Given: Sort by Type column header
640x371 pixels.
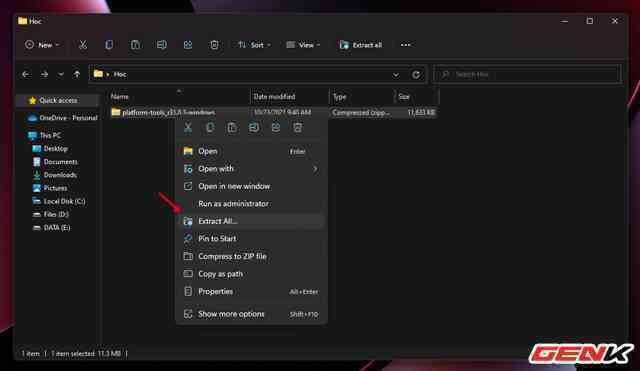Looking at the screenshot, I should pos(340,97).
